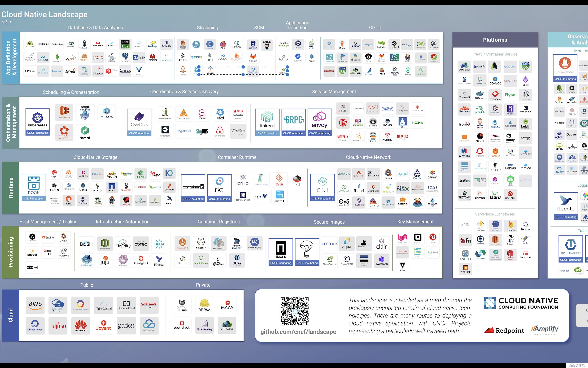Select the openstack logo
588x368 pixels.
[x=182, y=326]
